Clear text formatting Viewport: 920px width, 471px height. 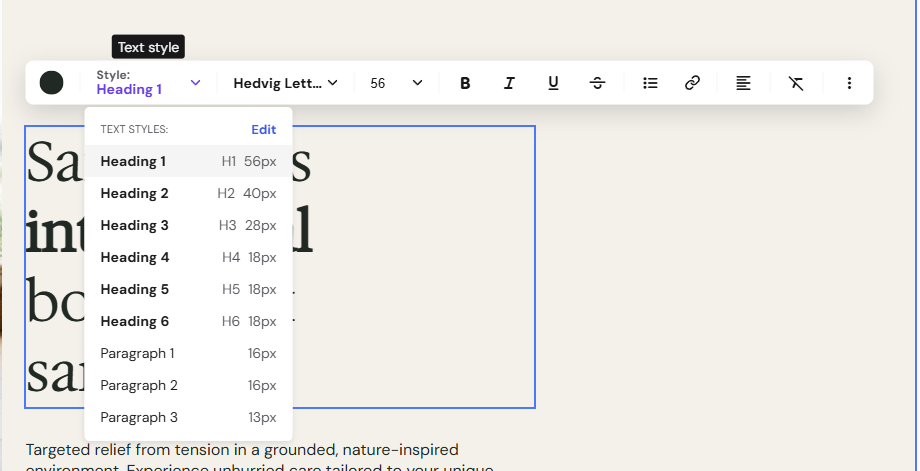tap(796, 83)
